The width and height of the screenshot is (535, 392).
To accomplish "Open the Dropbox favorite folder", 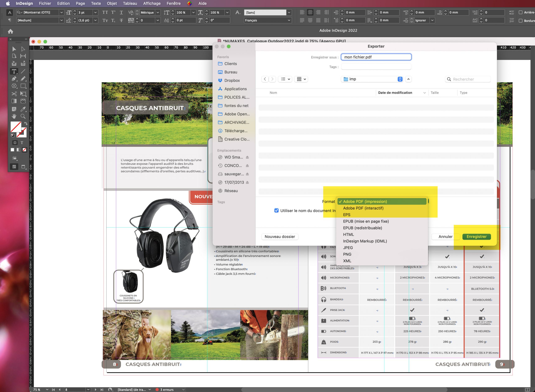I will coord(232,80).
